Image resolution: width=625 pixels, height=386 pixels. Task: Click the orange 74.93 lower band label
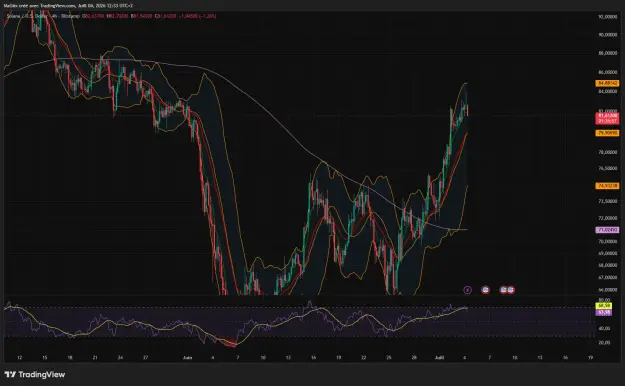tap(607, 186)
